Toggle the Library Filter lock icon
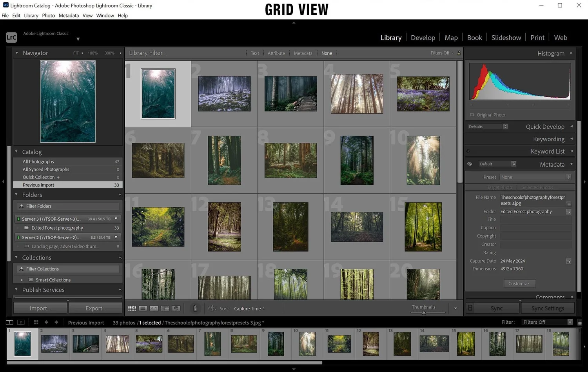588x372 pixels. 459,53
